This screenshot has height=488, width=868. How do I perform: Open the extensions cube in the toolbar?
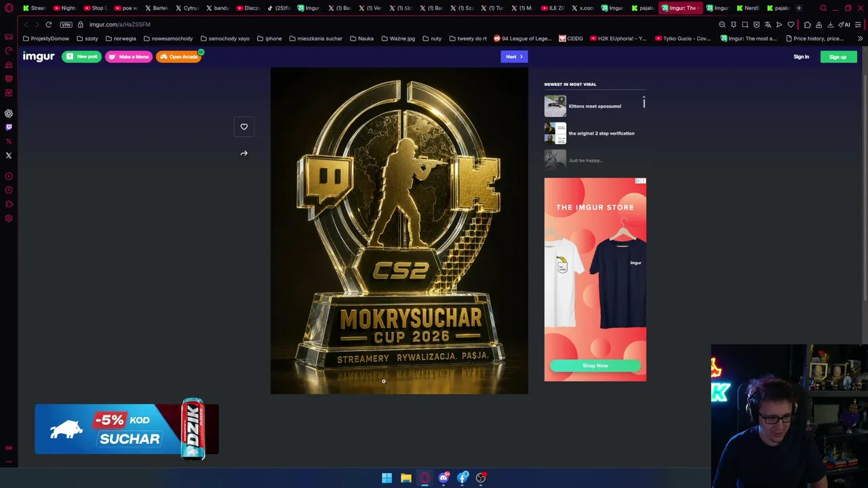pos(808,24)
